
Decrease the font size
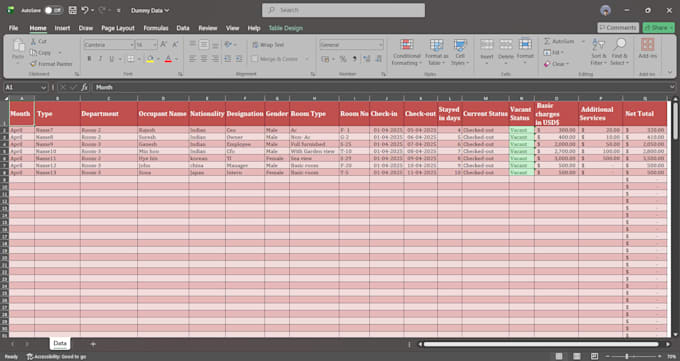175,44
